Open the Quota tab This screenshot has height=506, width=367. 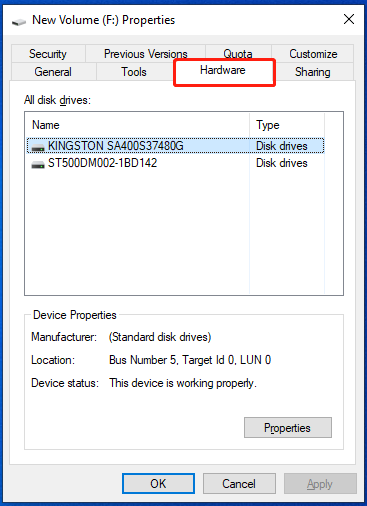pos(238,54)
